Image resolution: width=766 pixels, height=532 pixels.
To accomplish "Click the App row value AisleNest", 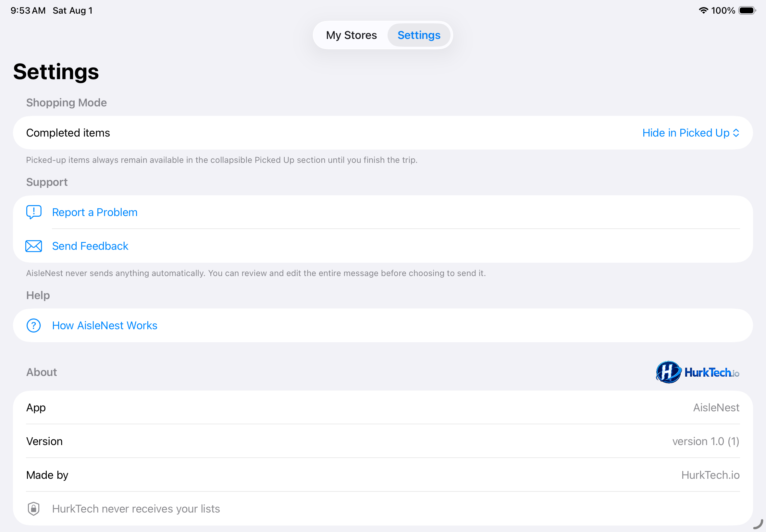I will pyautogui.click(x=716, y=407).
